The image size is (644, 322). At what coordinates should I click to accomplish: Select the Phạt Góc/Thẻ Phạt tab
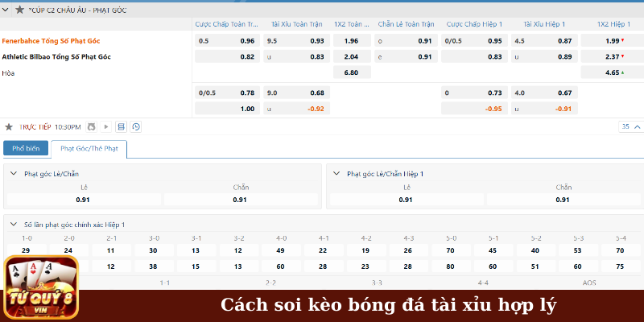click(x=89, y=149)
